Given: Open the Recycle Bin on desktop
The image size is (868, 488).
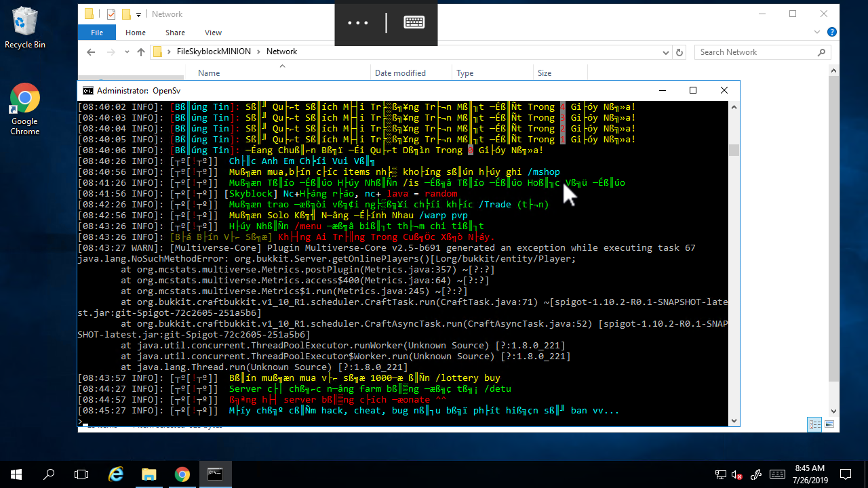Looking at the screenshot, I should pos(24,27).
